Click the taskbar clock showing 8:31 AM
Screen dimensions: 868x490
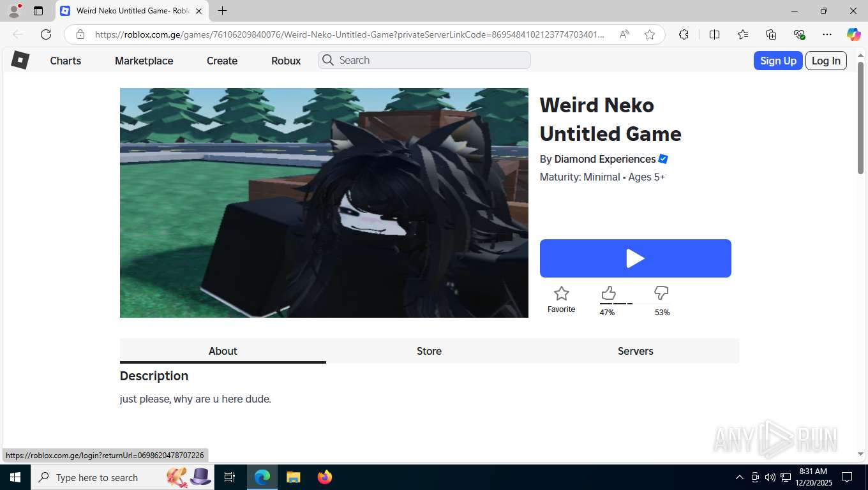(x=813, y=477)
